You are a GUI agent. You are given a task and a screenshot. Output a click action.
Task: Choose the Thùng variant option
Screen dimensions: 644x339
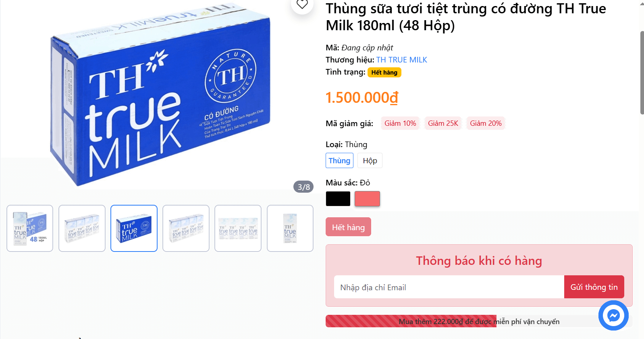click(339, 160)
